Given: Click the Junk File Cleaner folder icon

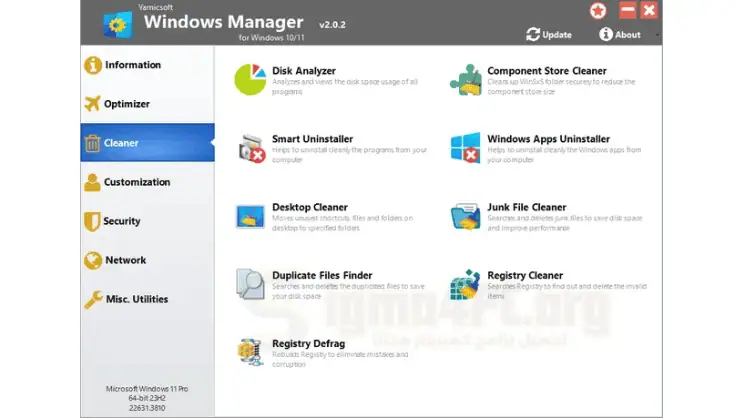Looking at the screenshot, I should tap(465, 217).
